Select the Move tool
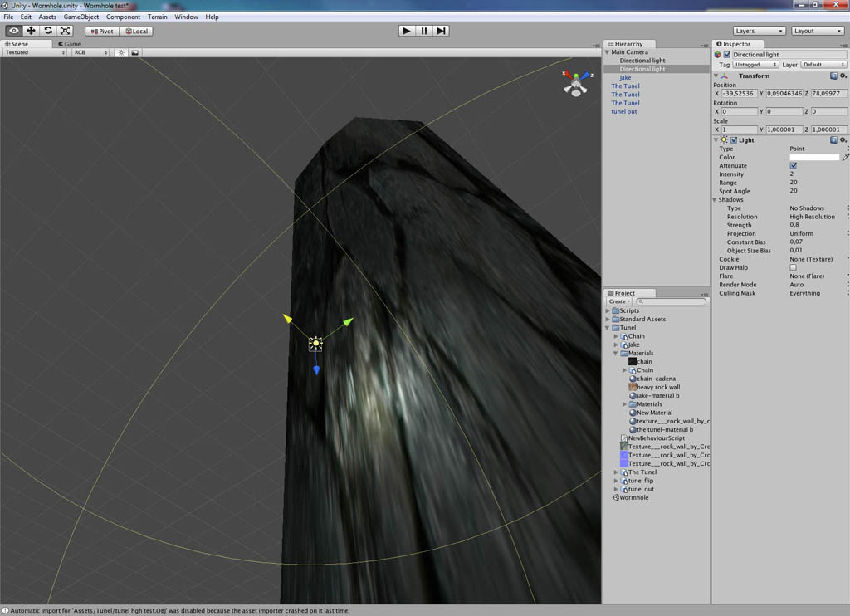This screenshot has height=616, width=850. click(31, 30)
